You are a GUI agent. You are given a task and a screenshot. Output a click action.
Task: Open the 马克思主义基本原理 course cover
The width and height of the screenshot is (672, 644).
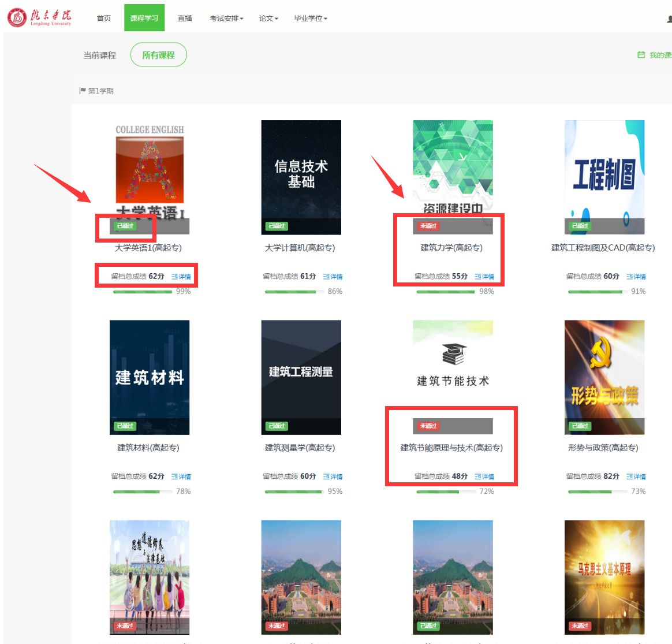pyautogui.click(x=604, y=577)
